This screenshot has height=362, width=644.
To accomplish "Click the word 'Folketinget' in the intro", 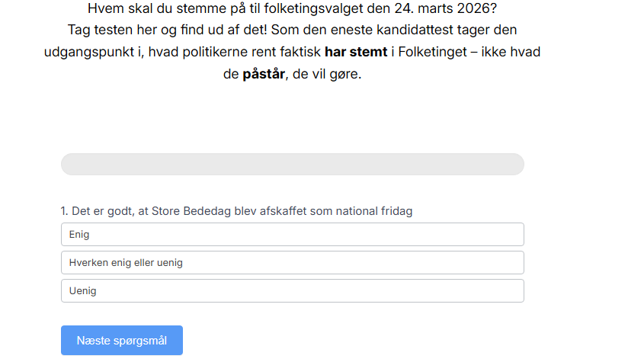I will coord(434,53).
